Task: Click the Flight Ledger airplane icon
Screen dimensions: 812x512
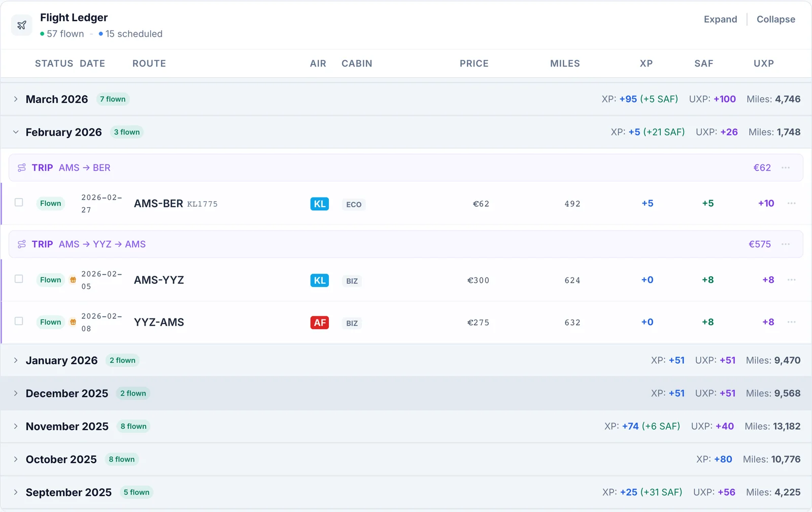Action: [22, 25]
